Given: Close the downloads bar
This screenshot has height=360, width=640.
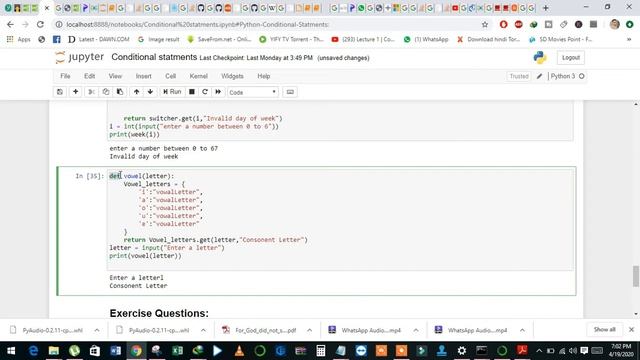Looking at the screenshot, I should pyautogui.click(x=631, y=329).
